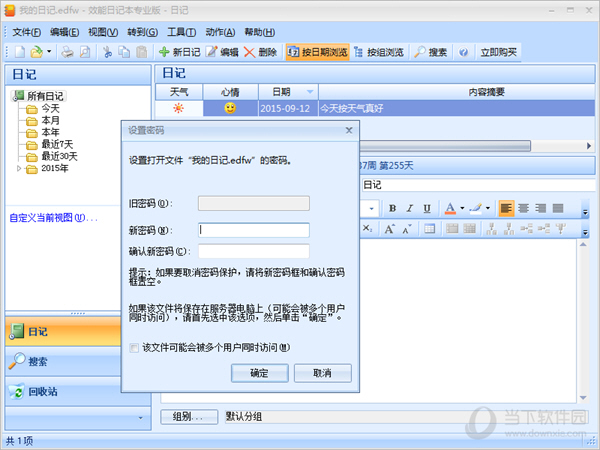Image resolution: width=600 pixels, height=450 pixels.
Task: Open 文件(F) menu
Action: 26,32
